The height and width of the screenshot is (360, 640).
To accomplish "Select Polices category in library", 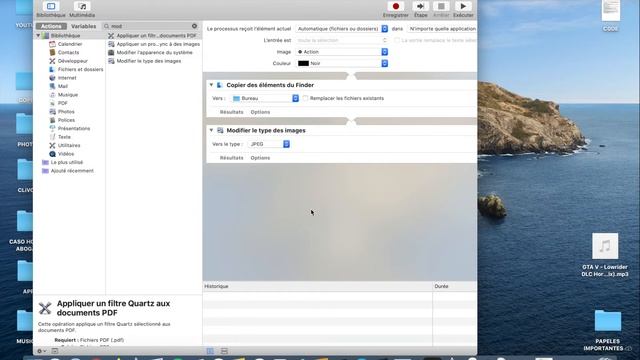I will click(66, 120).
